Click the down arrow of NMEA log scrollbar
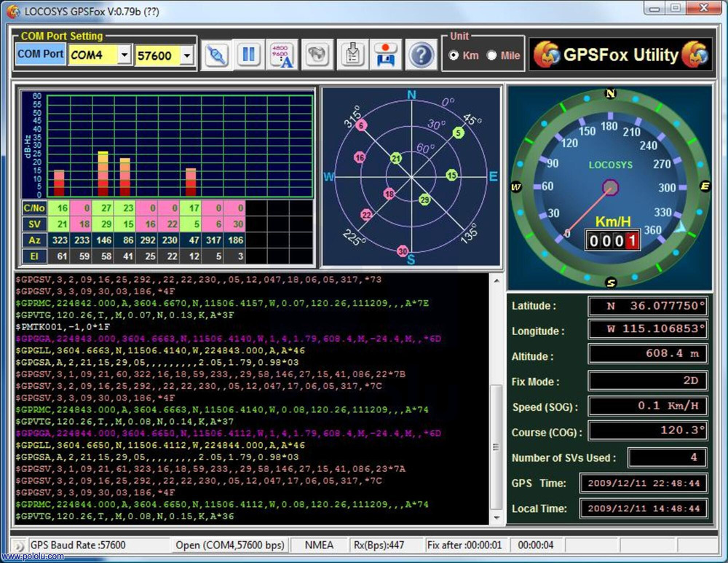Screen dimensions: 728x563 point(496,517)
